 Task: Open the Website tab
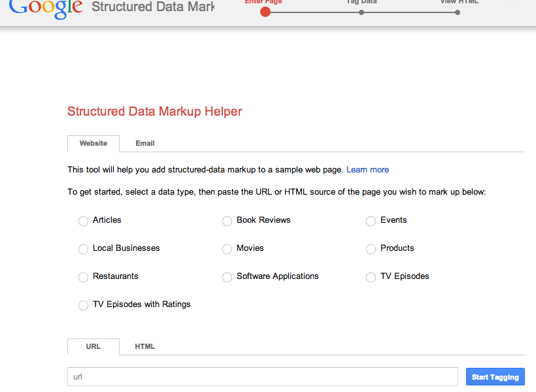tap(93, 143)
